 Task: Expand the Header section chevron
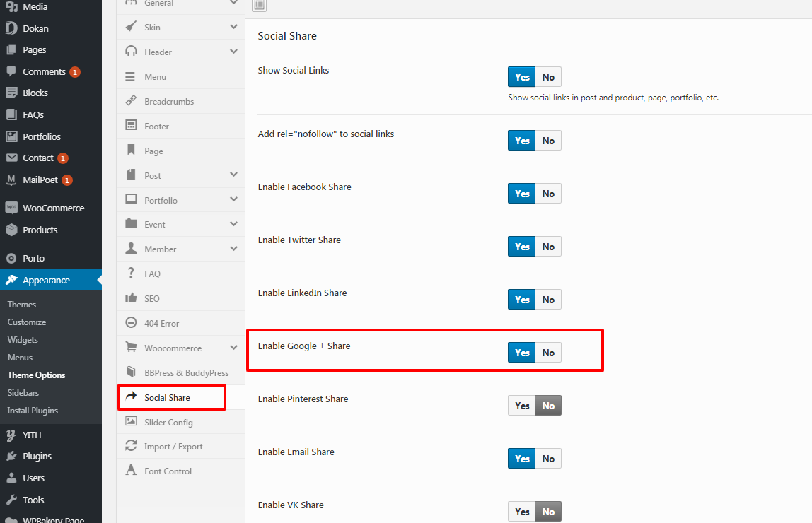pyautogui.click(x=233, y=52)
